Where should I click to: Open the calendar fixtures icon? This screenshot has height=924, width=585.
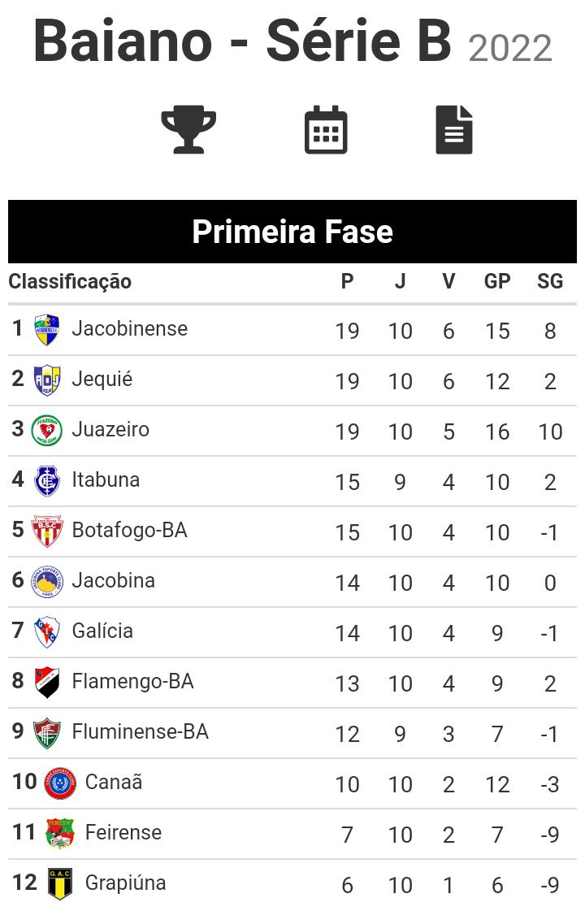(326, 129)
